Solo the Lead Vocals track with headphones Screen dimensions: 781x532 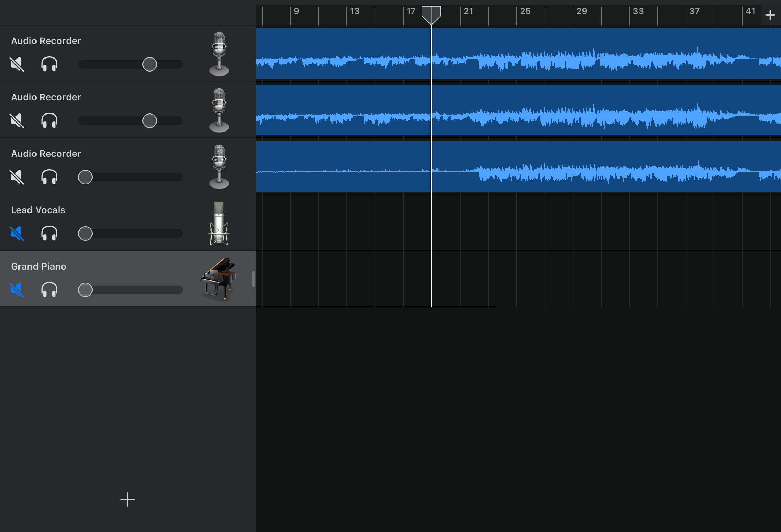(x=50, y=233)
